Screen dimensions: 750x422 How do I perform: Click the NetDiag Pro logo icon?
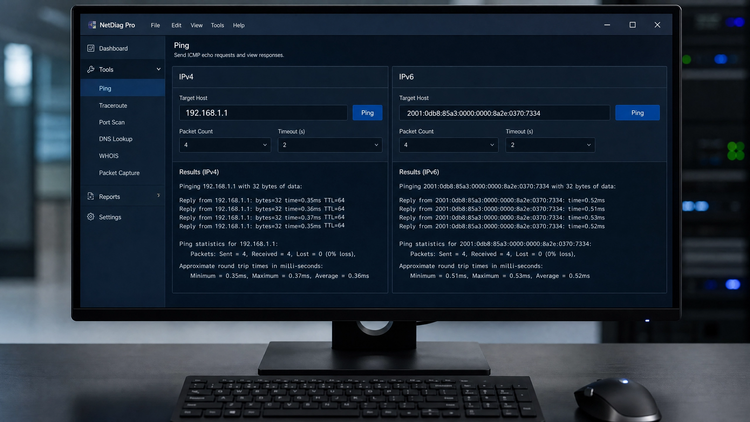pyautogui.click(x=92, y=25)
